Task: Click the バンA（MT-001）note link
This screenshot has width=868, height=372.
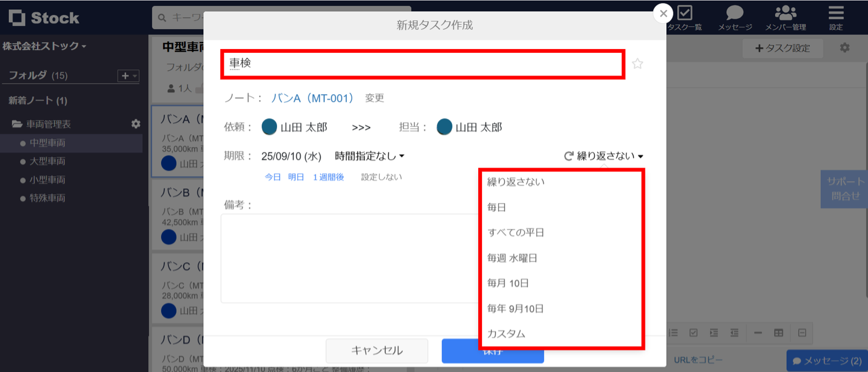Action: pyautogui.click(x=312, y=99)
